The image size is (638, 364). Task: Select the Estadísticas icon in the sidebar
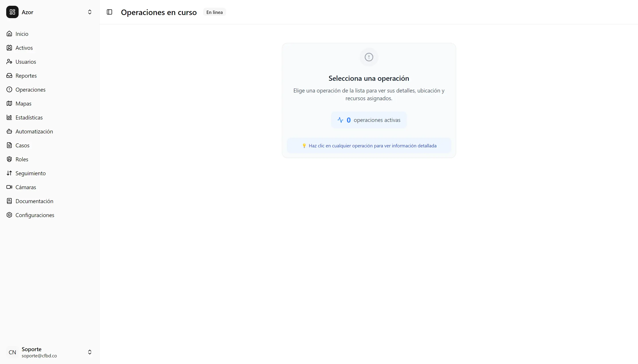9,117
